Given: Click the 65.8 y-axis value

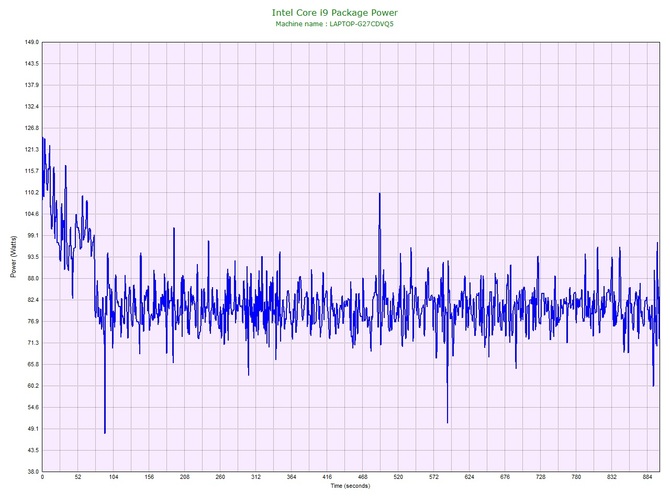Looking at the screenshot, I should [33, 365].
